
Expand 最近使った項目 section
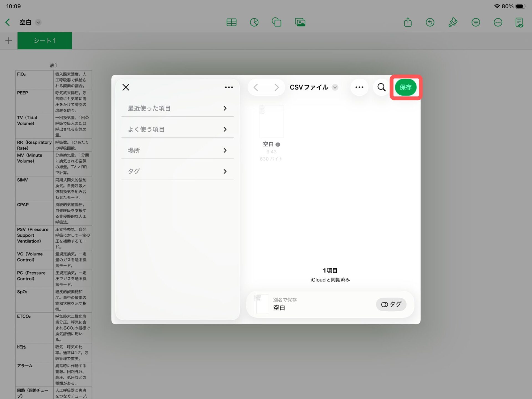(177, 108)
